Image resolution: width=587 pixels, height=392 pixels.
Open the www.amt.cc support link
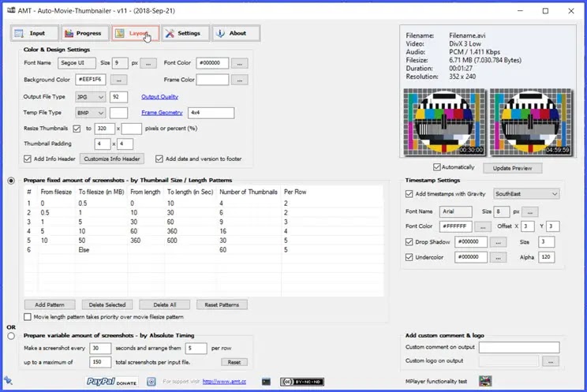click(x=224, y=382)
